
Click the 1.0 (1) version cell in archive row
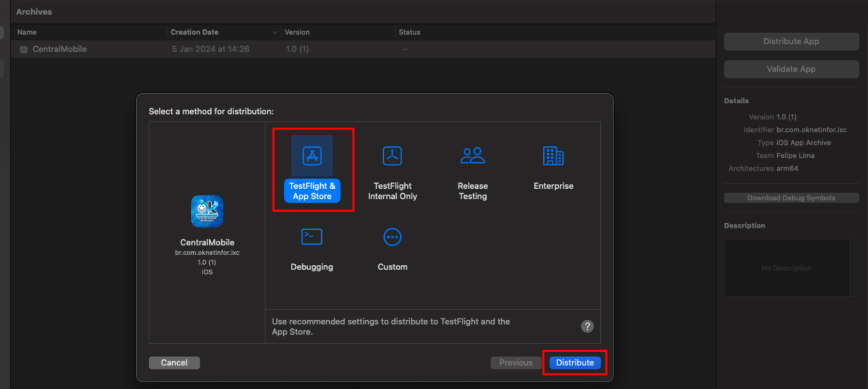[297, 49]
